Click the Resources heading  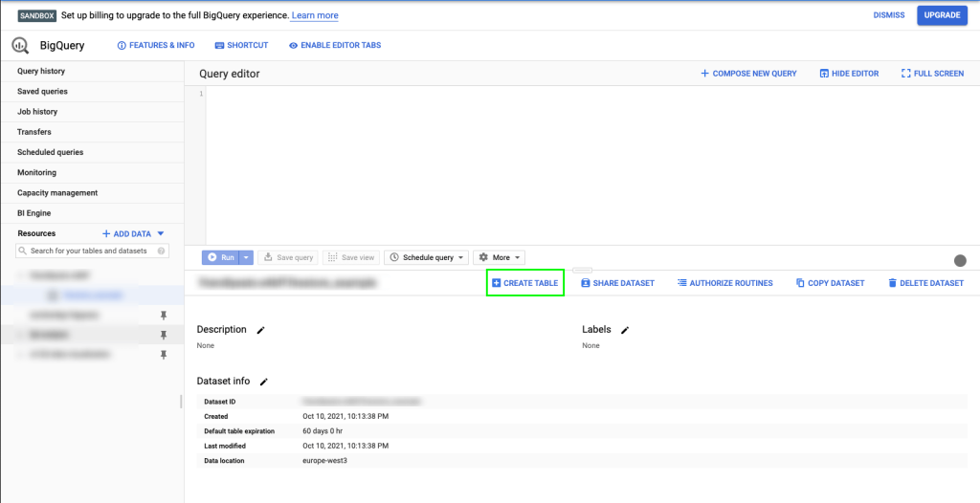coord(37,233)
